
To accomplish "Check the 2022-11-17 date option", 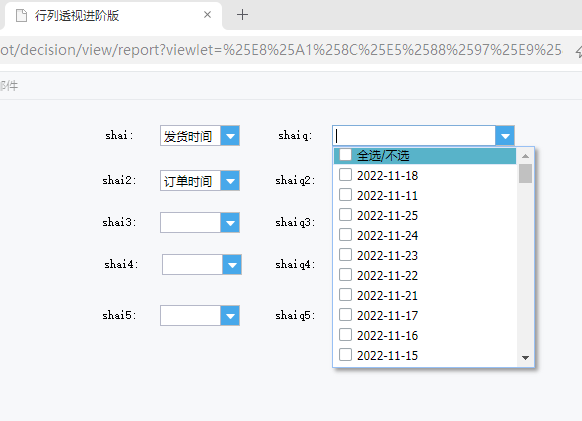I will [345, 315].
